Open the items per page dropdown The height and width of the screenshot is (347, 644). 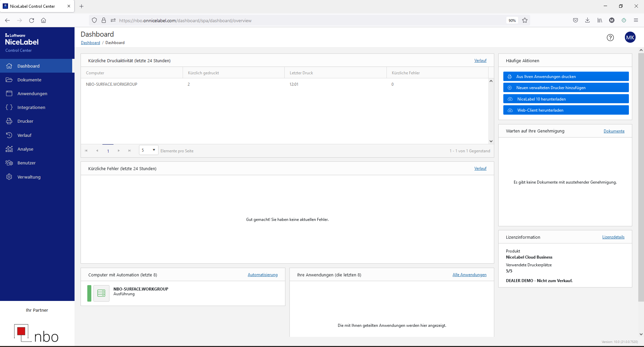tap(148, 150)
